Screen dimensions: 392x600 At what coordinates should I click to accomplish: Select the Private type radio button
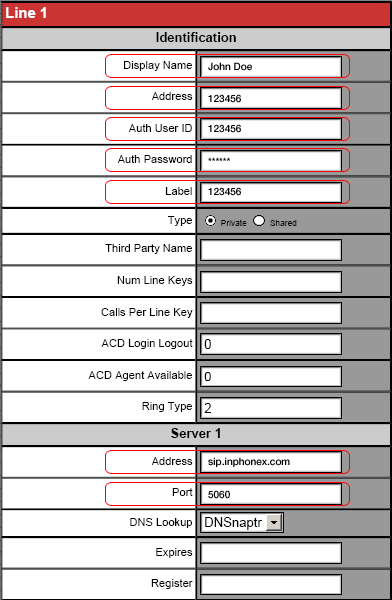[210, 221]
